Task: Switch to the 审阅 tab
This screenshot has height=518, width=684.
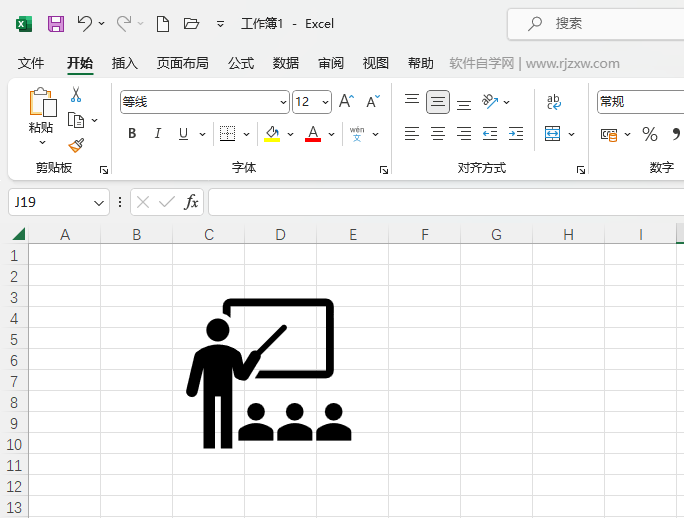Action: click(331, 63)
